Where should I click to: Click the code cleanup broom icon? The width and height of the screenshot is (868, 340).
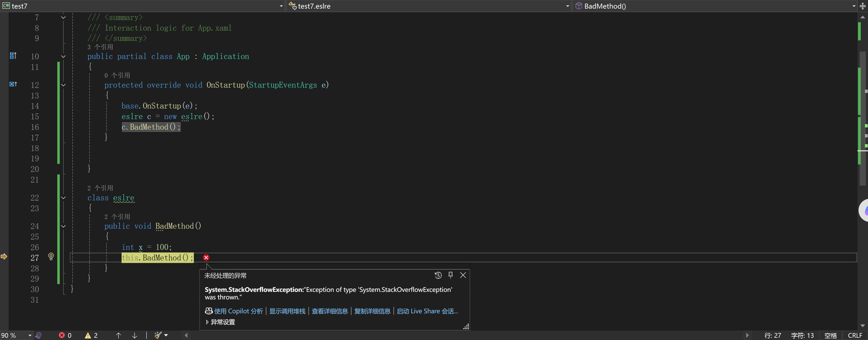click(x=158, y=335)
